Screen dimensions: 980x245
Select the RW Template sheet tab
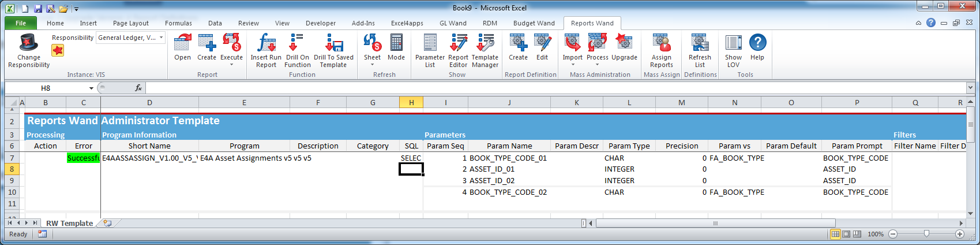tap(69, 223)
